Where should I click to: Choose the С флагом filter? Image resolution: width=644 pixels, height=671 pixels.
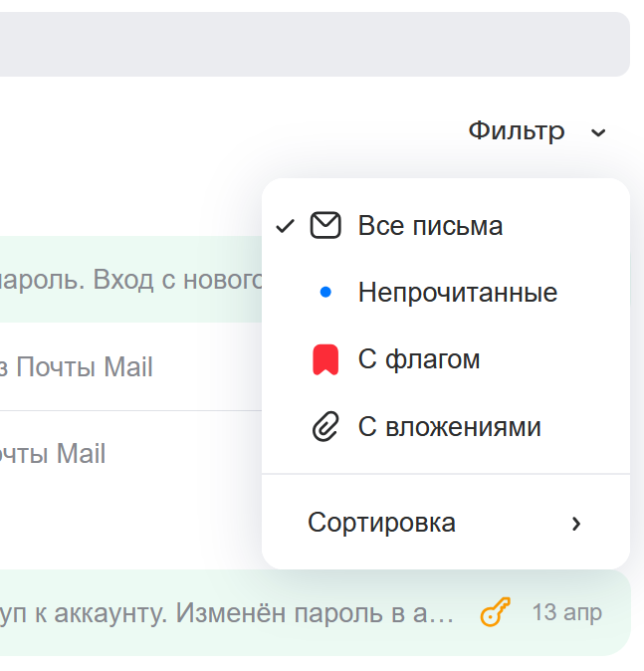coord(418,359)
